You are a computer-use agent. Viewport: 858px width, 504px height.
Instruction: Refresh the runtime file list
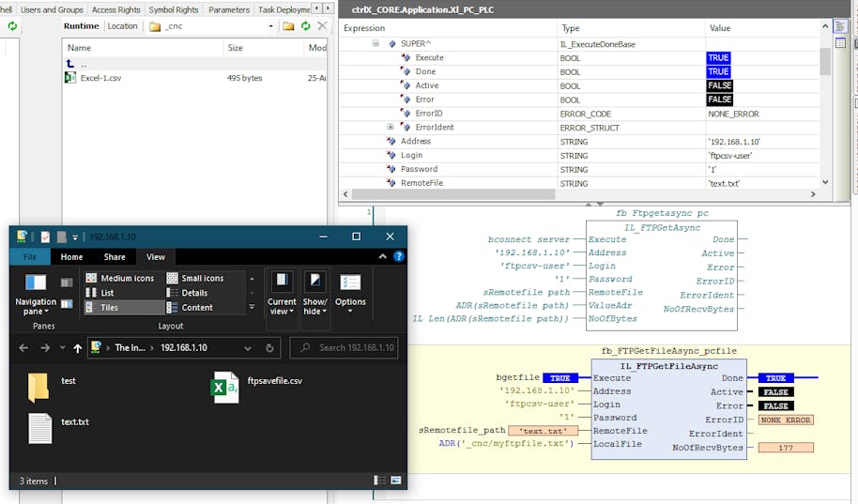[305, 26]
